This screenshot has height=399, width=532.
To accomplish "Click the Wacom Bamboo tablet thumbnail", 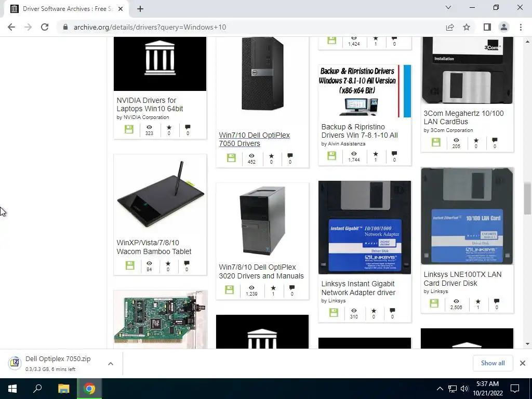I will [x=161, y=194].
